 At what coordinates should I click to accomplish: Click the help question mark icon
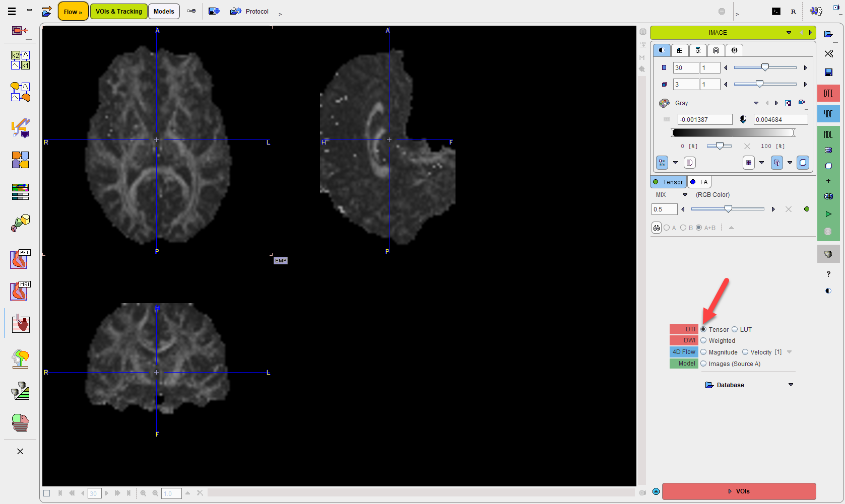click(828, 274)
